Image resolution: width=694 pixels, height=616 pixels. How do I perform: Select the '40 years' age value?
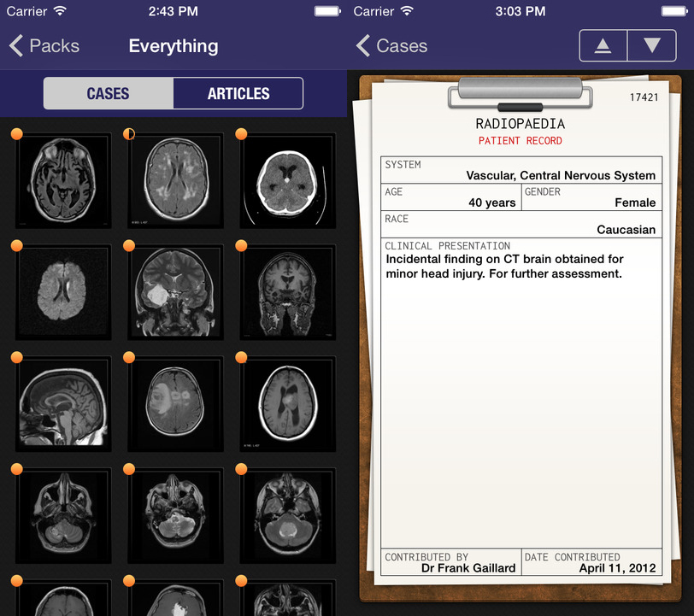click(x=492, y=202)
